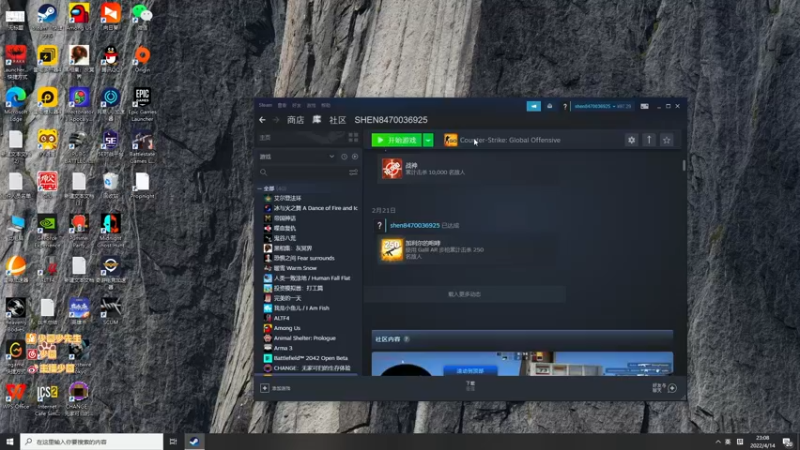Image resolution: width=800 pixels, height=450 pixels.
Task: Open the 商店 (Store) tab
Action: point(295,120)
